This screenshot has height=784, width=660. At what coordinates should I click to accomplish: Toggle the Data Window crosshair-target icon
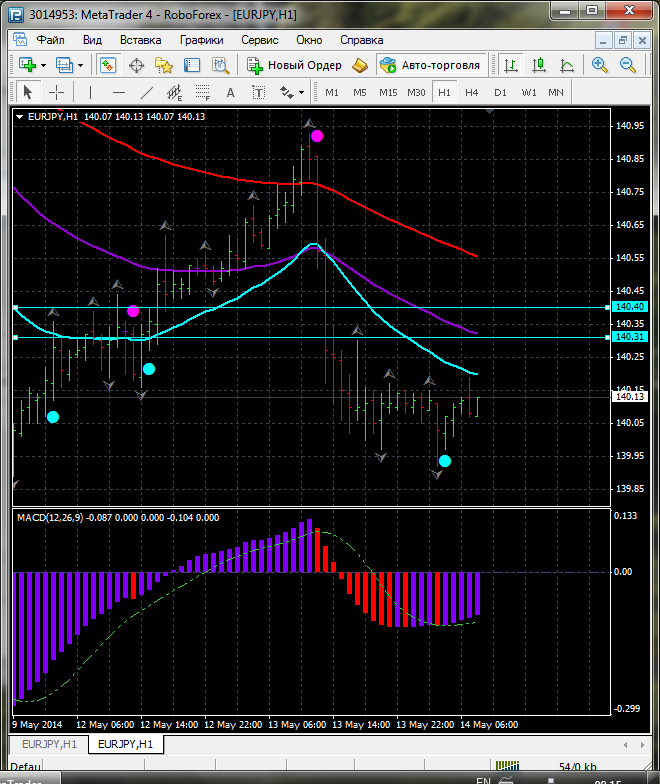click(136, 66)
